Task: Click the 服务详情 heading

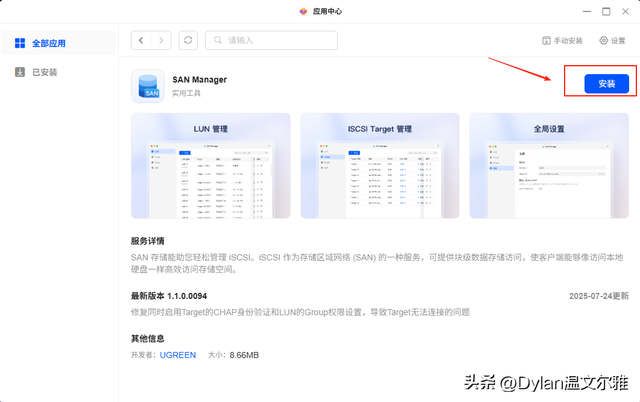Action: (147, 241)
